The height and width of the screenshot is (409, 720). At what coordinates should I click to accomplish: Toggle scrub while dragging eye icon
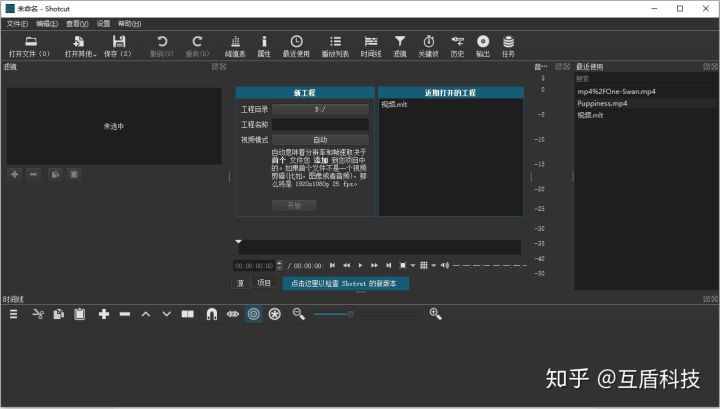232,314
